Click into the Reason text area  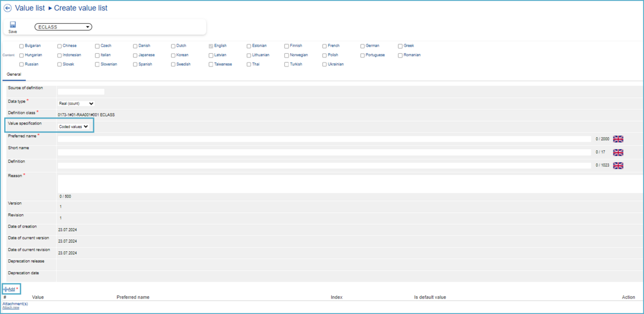pyautogui.click(x=349, y=183)
